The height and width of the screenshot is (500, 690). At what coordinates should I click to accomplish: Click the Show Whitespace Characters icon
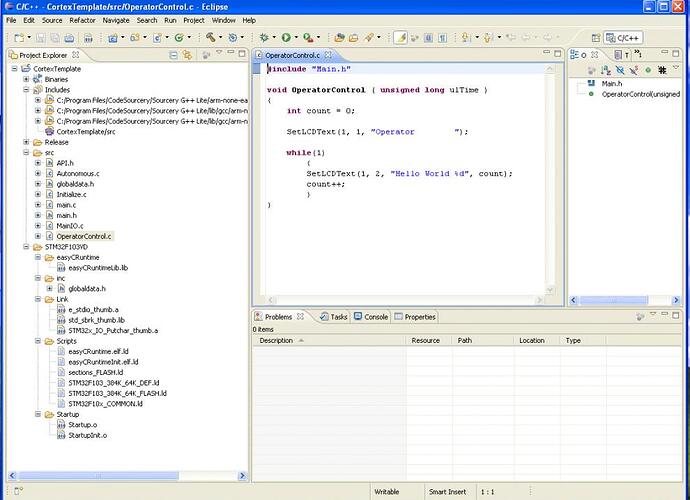click(x=443, y=38)
